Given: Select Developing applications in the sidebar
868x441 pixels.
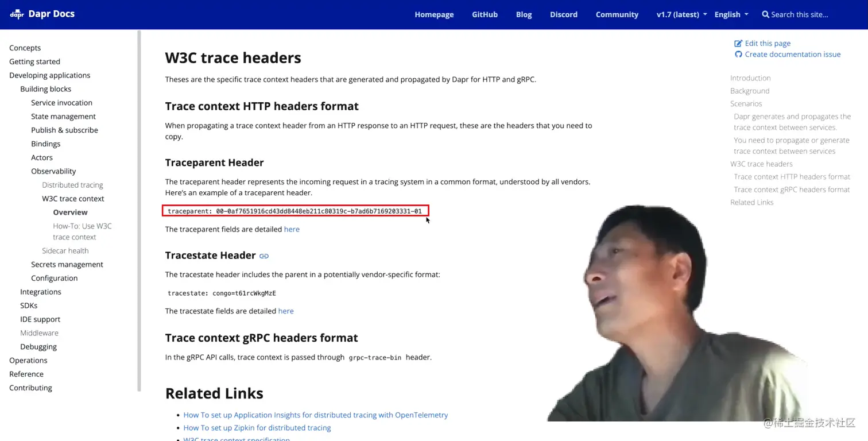Looking at the screenshot, I should pos(49,75).
